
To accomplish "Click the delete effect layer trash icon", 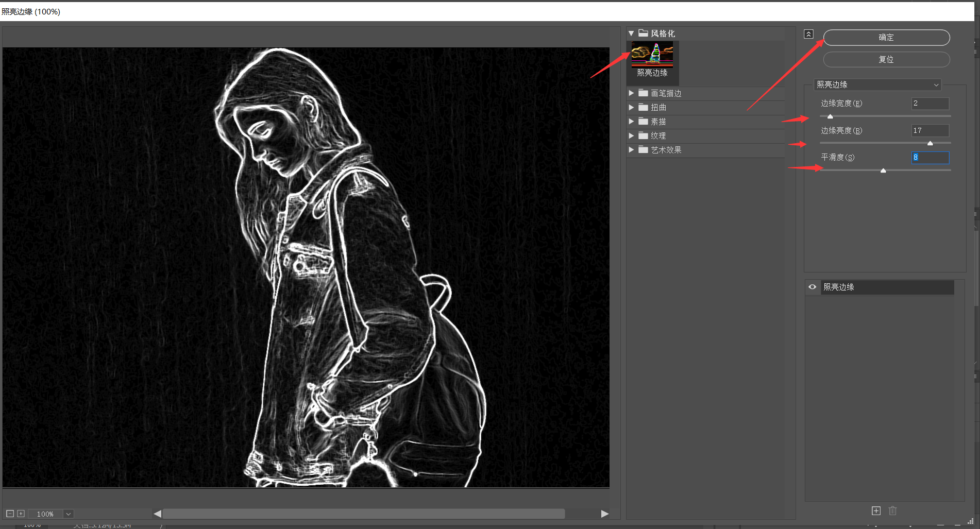I will tap(893, 510).
